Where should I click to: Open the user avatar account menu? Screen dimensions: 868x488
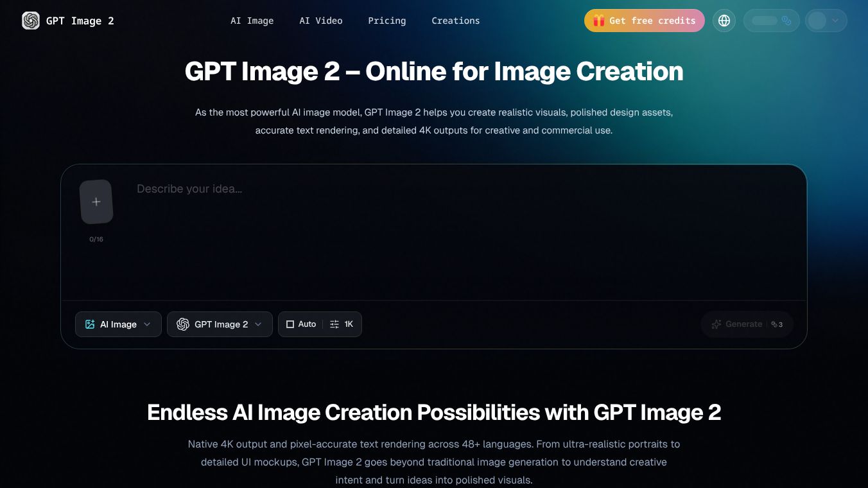coord(826,21)
